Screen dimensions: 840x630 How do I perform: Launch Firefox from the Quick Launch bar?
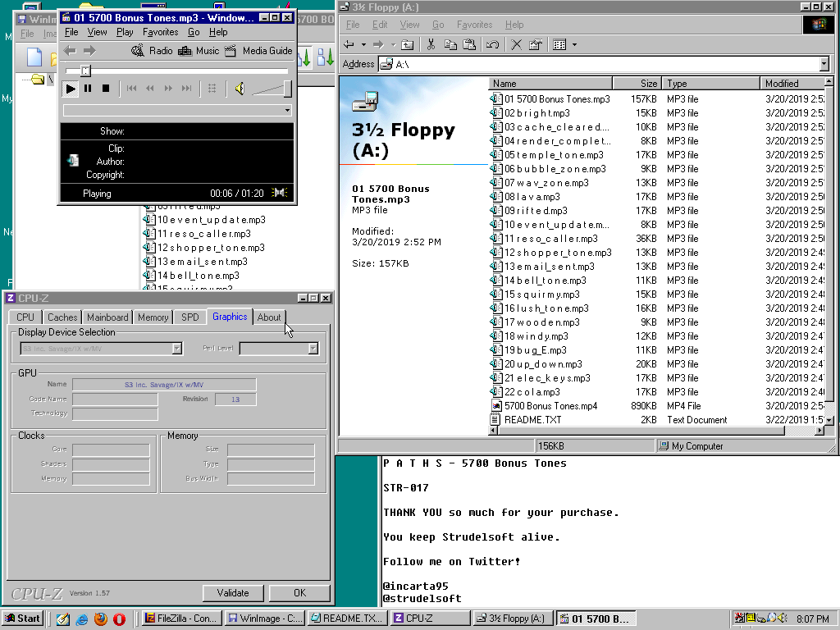tap(101, 619)
